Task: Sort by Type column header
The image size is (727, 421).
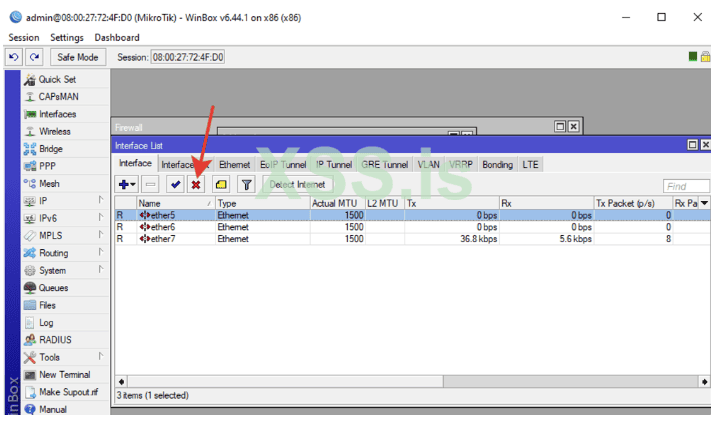Action: (x=262, y=204)
